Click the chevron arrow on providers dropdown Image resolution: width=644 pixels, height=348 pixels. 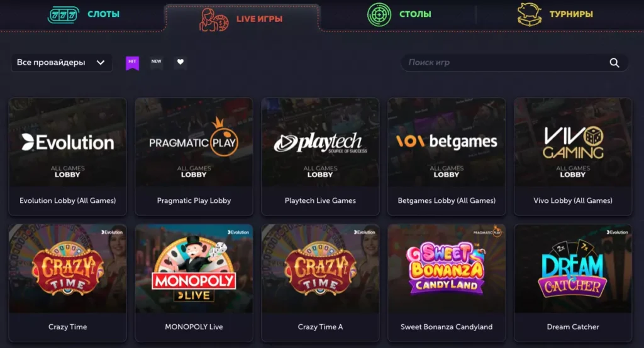[101, 63]
